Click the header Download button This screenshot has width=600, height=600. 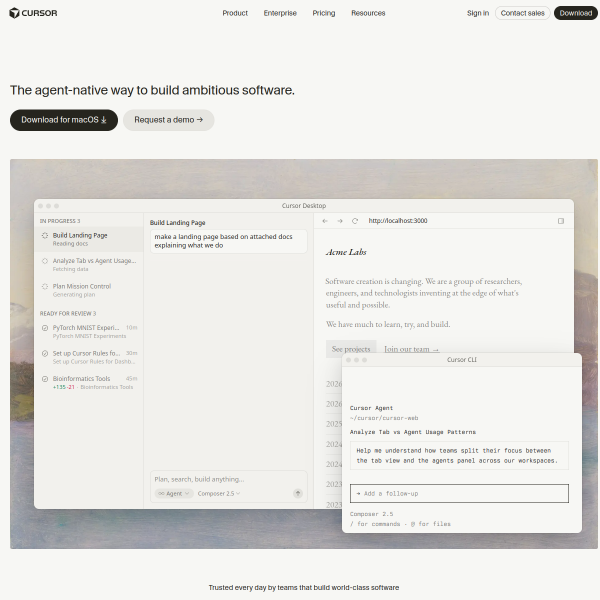(576, 13)
